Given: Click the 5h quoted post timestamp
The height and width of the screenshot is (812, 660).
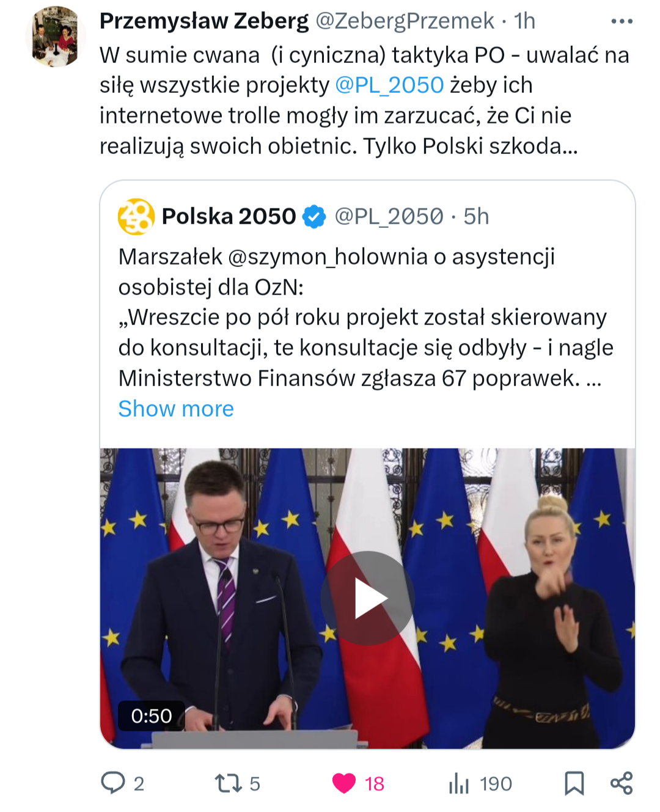Looking at the screenshot, I should pyautogui.click(x=476, y=216).
